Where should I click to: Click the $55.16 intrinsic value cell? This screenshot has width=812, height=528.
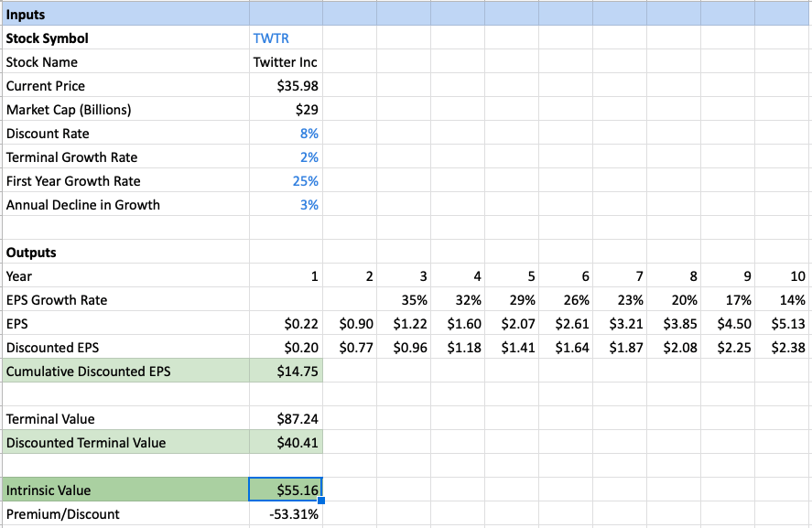point(286,490)
